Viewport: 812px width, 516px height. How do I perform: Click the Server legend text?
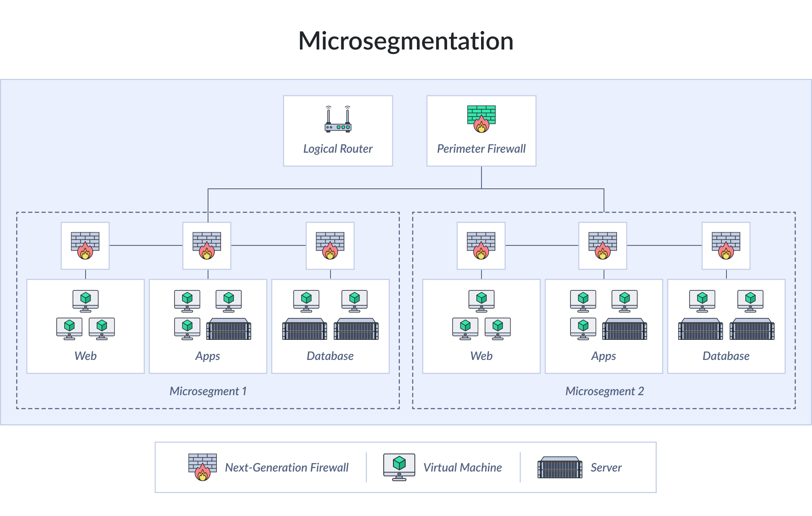click(606, 468)
